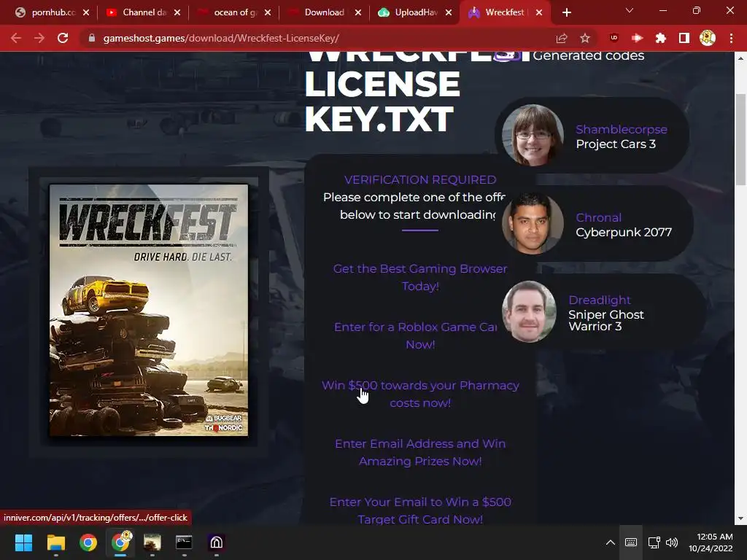The height and width of the screenshot is (560, 747).
Task: Open the Windows Start menu
Action: [23, 542]
